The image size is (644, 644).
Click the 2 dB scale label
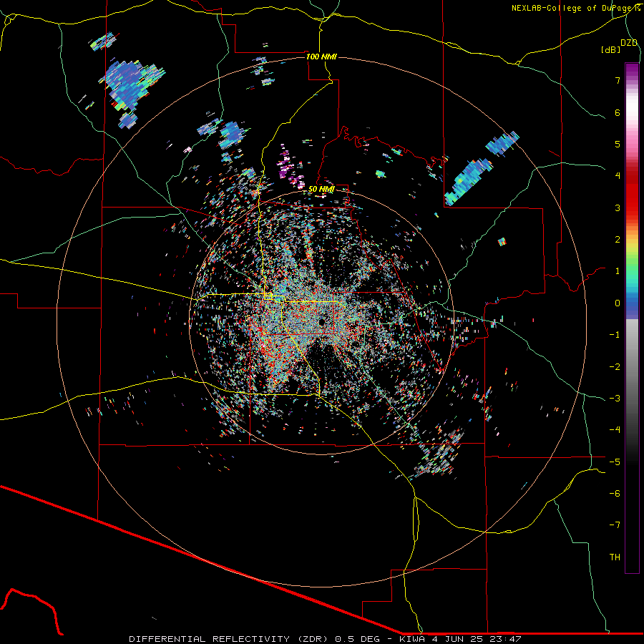[618, 240]
